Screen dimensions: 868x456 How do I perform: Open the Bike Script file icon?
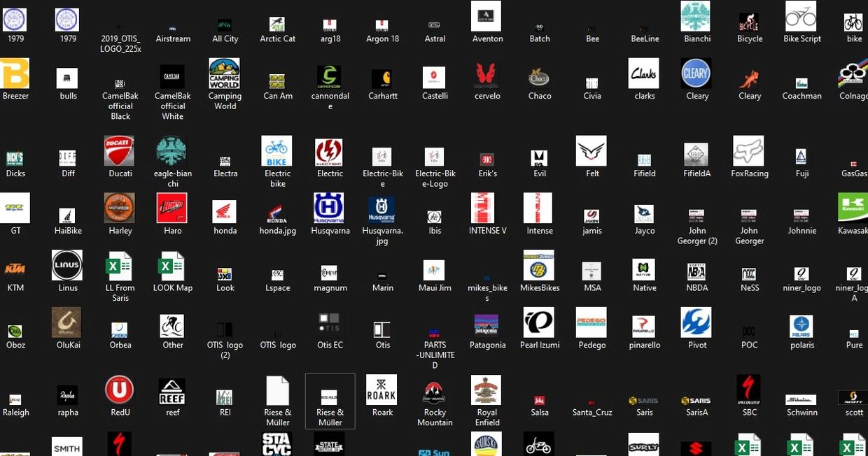[x=801, y=16]
